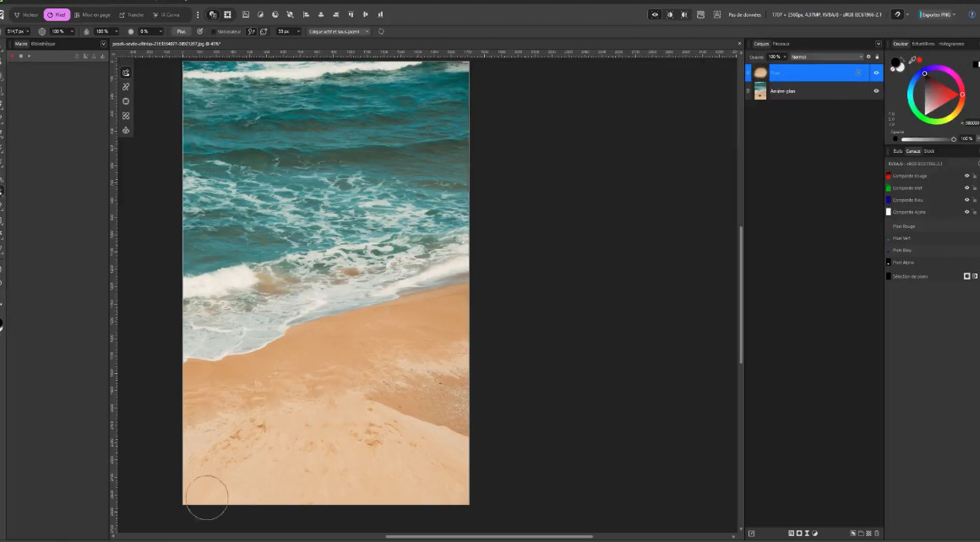Viewport: 980px width, 542px height.
Task: Click the macro stop button
Action: click(20, 57)
